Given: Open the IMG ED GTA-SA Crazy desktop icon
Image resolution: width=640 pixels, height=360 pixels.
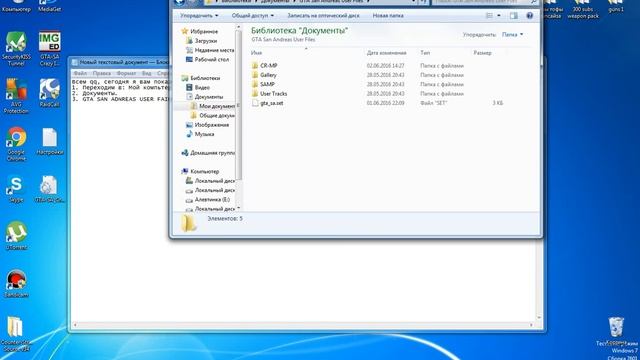Looking at the screenshot, I should click(x=50, y=48).
